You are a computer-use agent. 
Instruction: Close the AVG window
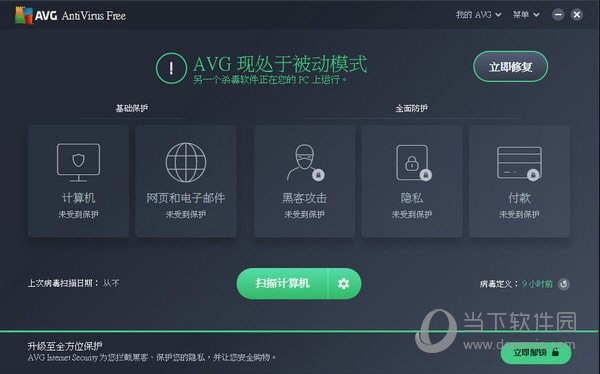577,15
